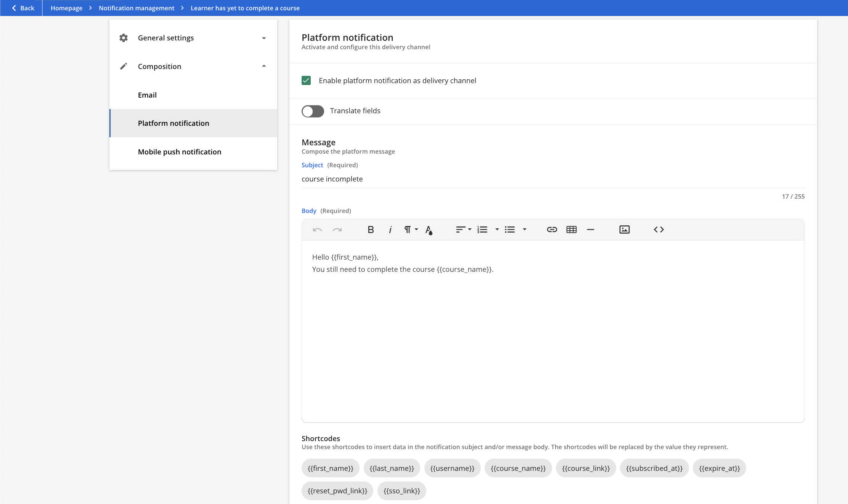
Task: Click the undo icon in editor toolbar
Action: [x=317, y=230]
